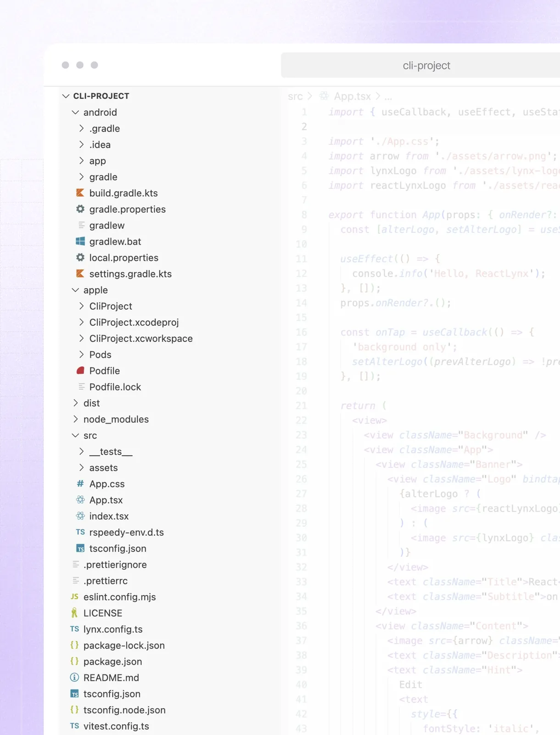This screenshot has width=560, height=735.
Task: Expand the assets folder chevron
Action: tap(81, 468)
